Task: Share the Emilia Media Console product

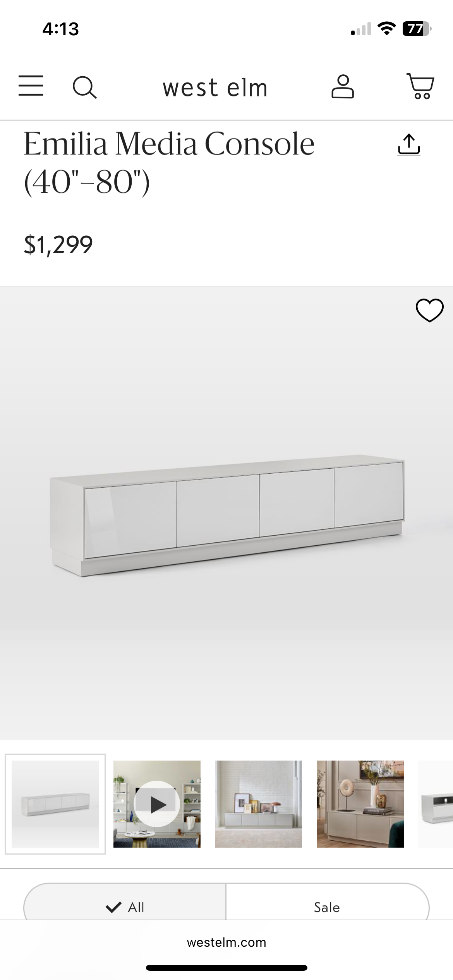Action: coord(409,145)
